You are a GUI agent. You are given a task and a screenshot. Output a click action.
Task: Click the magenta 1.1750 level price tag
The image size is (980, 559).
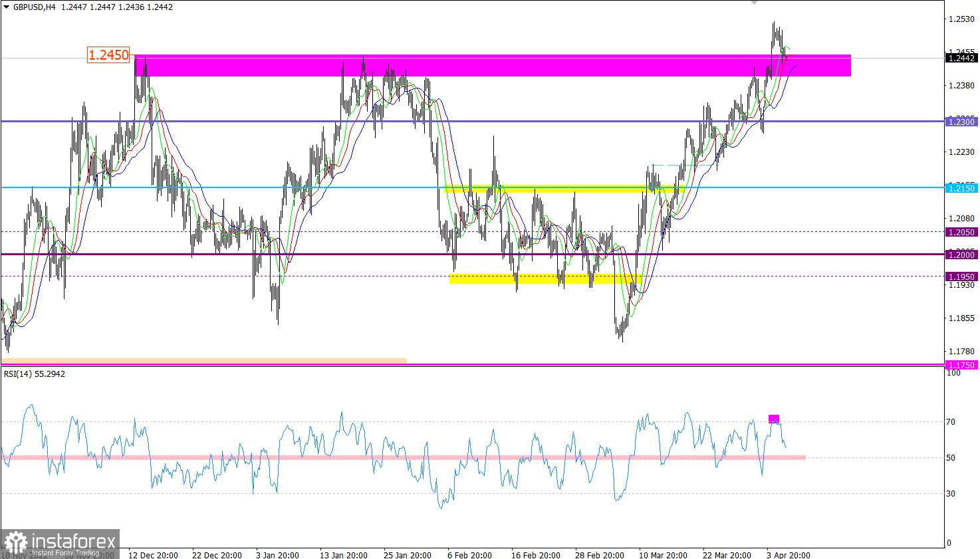coord(962,366)
